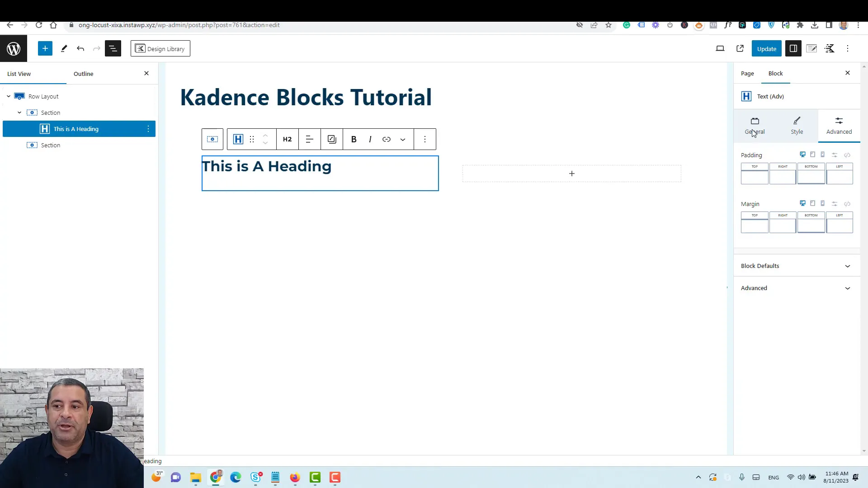The width and height of the screenshot is (868, 488).
Task: Switch to the List View tab
Action: pyautogui.click(x=19, y=74)
